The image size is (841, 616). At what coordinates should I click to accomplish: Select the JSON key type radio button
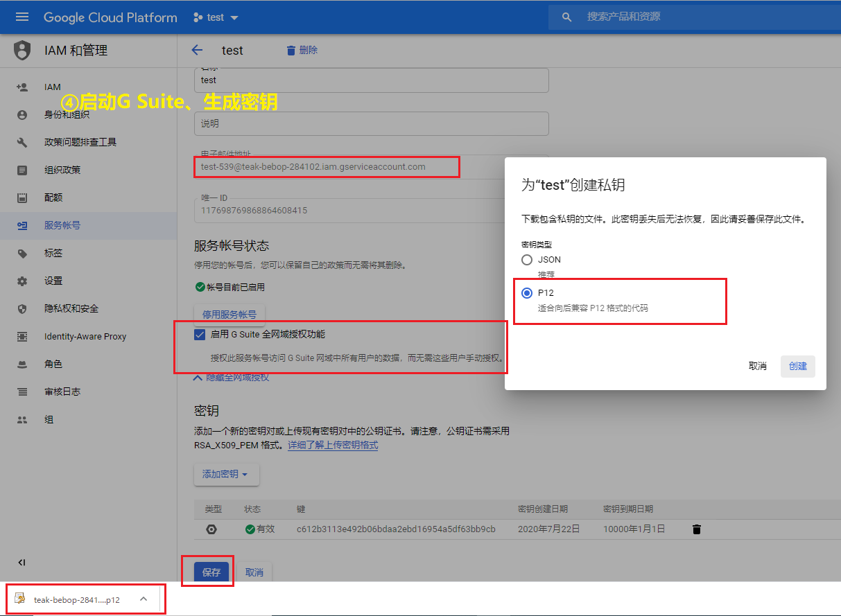pyautogui.click(x=527, y=259)
